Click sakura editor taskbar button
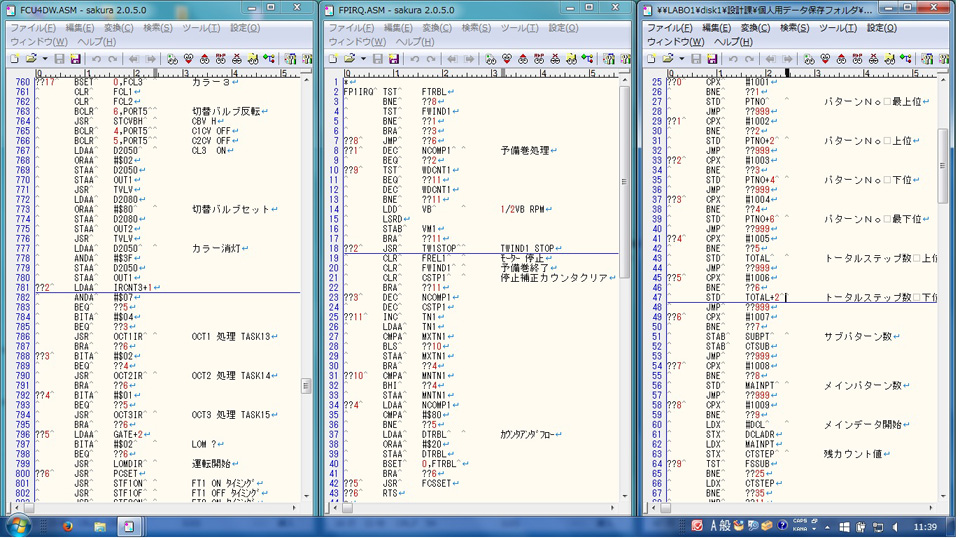Viewport: 960px width, 540px height. pos(129,527)
